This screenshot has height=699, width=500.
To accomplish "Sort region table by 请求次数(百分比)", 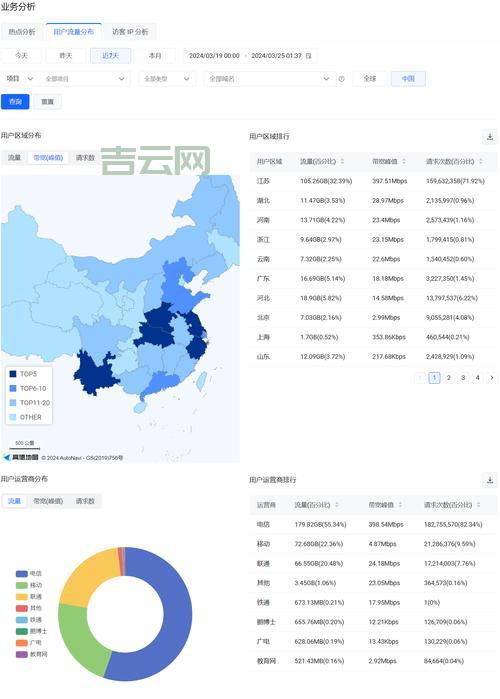I will (480, 161).
